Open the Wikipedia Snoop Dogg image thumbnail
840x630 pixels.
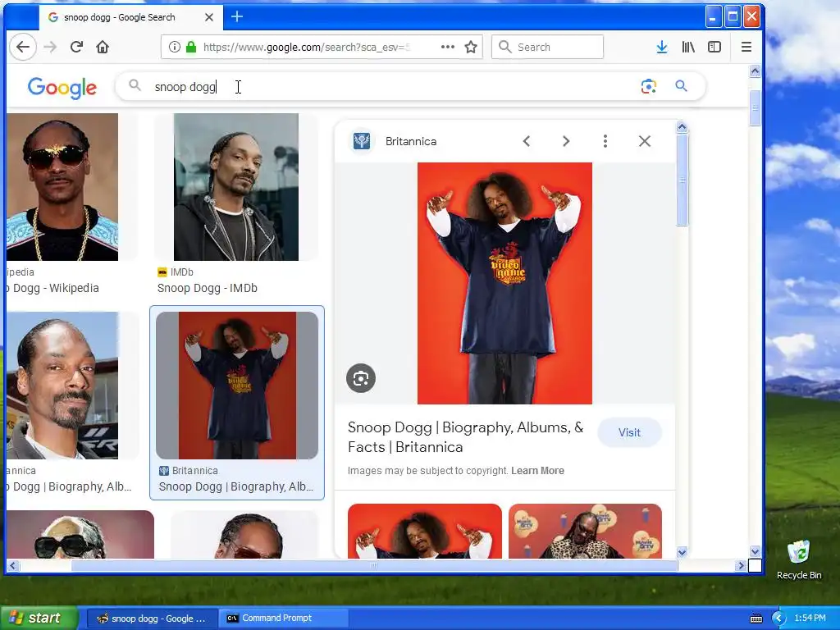(x=62, y=187)
